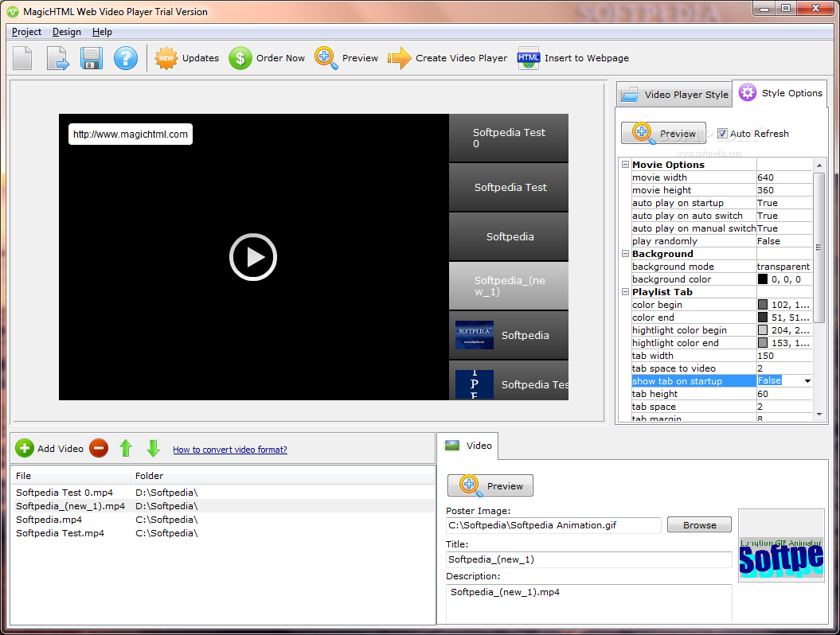Image resolution: width=840 pixels, height=635 pixels.
Task: Click the MagicHTML title bar app icon
Action: (12, 11)
